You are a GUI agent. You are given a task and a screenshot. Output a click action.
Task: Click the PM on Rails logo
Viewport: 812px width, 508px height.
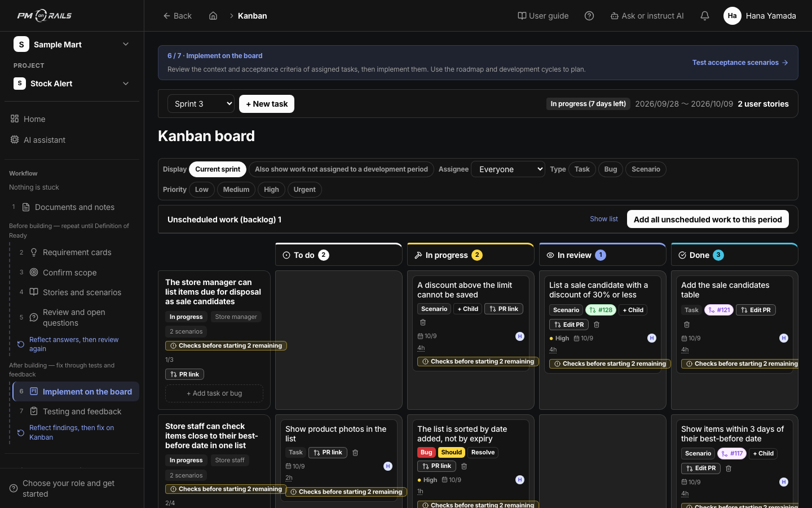(x=45, y=16)
